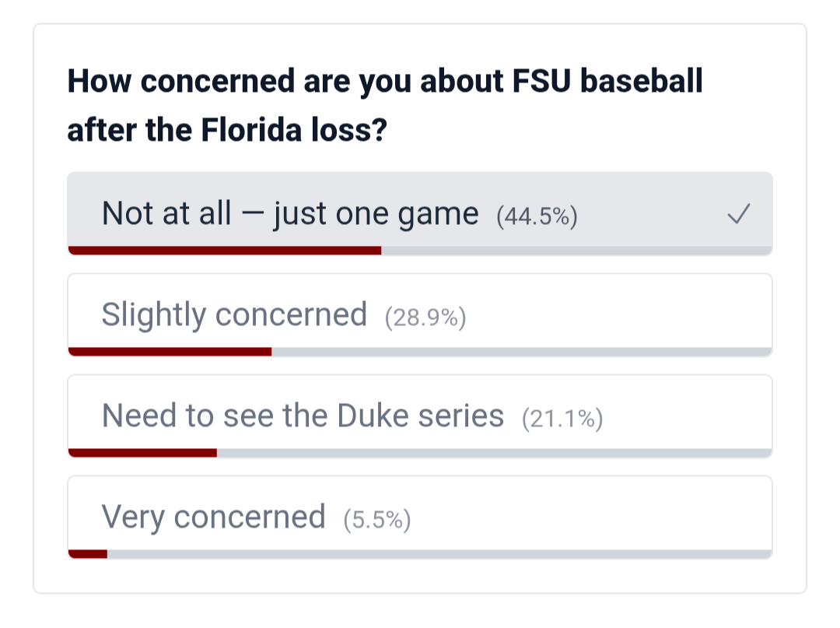
Task: Click the checkmark on the selected option
Action: point(738,214)
